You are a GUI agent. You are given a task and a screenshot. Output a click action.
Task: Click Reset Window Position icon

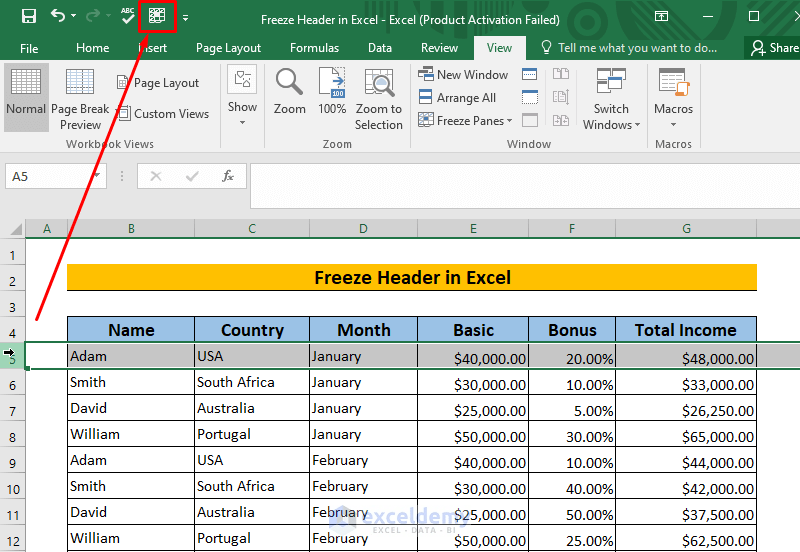[561, 120]
